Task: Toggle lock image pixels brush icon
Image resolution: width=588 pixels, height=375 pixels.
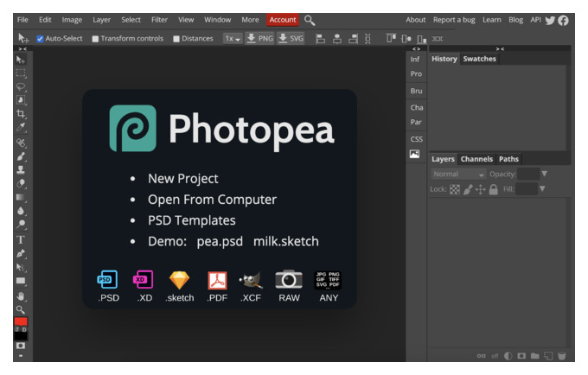Action: pyautogui.click(x=468, y=189)
